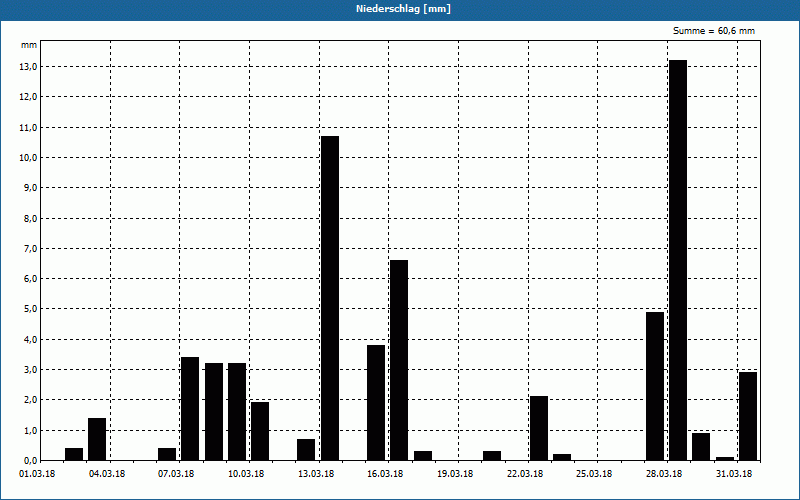Screen dimensions: 800x500
Task: Click the y-axis value '11,0'
Action: [29, 128]
